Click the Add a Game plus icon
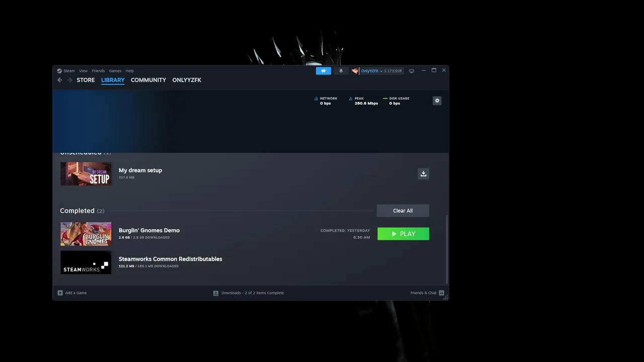 [x=60, y=293]
